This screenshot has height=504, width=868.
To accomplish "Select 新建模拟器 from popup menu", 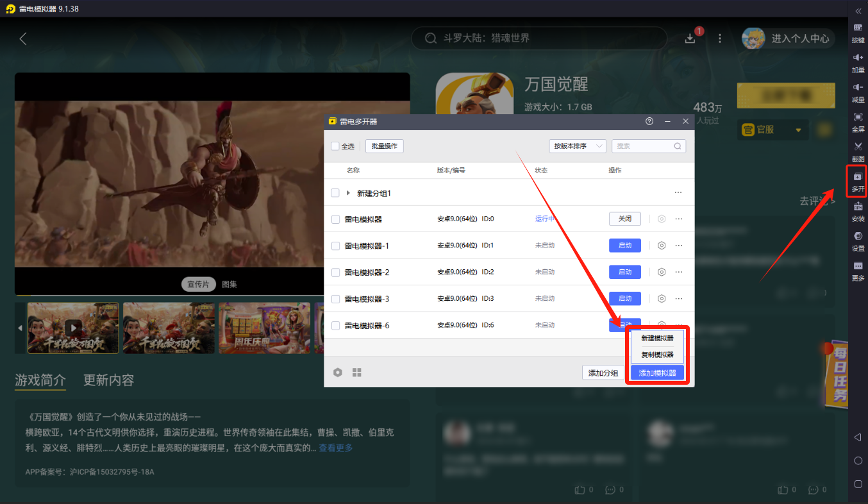I will pos(657,338).
